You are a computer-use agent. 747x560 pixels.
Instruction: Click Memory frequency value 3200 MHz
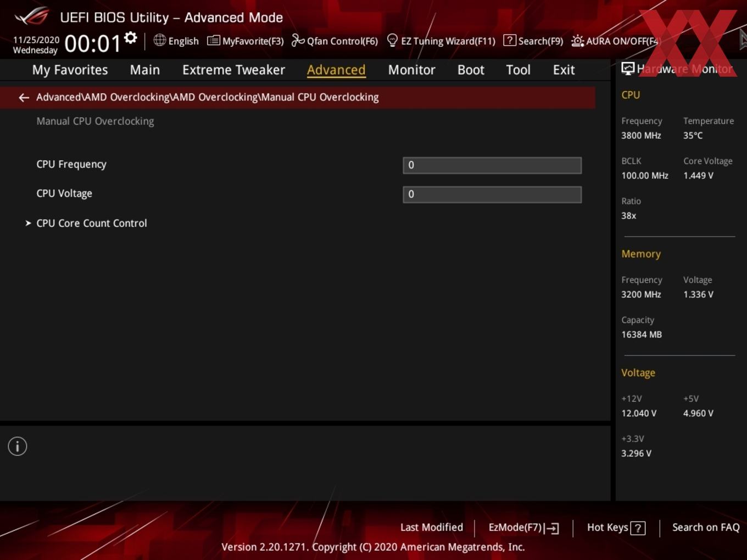tap(641, 294)
